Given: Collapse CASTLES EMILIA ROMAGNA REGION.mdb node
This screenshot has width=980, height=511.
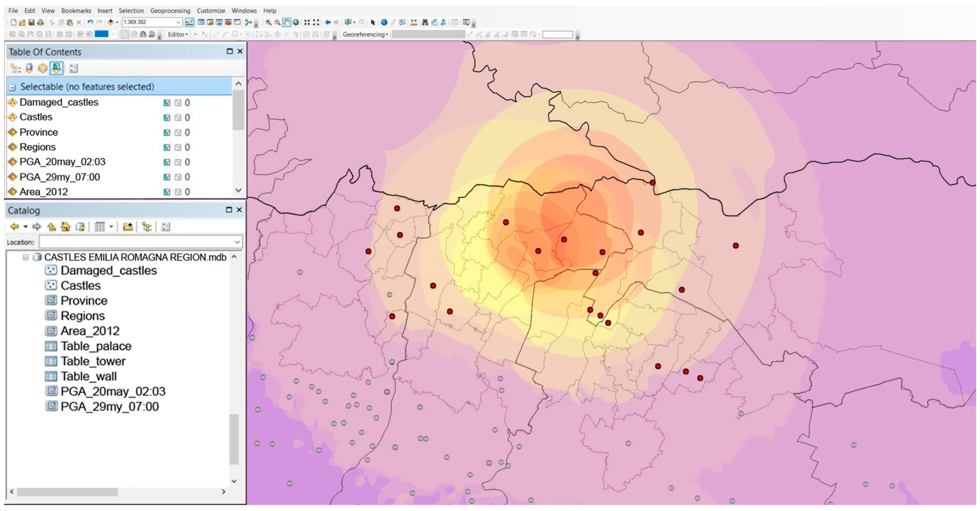Looking at the screenshot, I should pyautogui.click(x=26, y=257).
